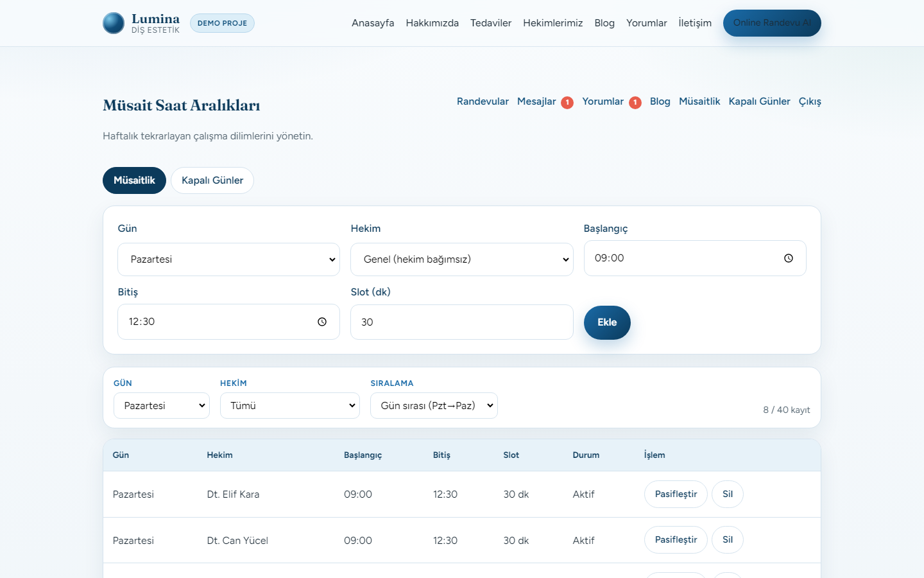Click the Slot (dk) input field
The height and width of the screenshot is (578, 924).
462,322
